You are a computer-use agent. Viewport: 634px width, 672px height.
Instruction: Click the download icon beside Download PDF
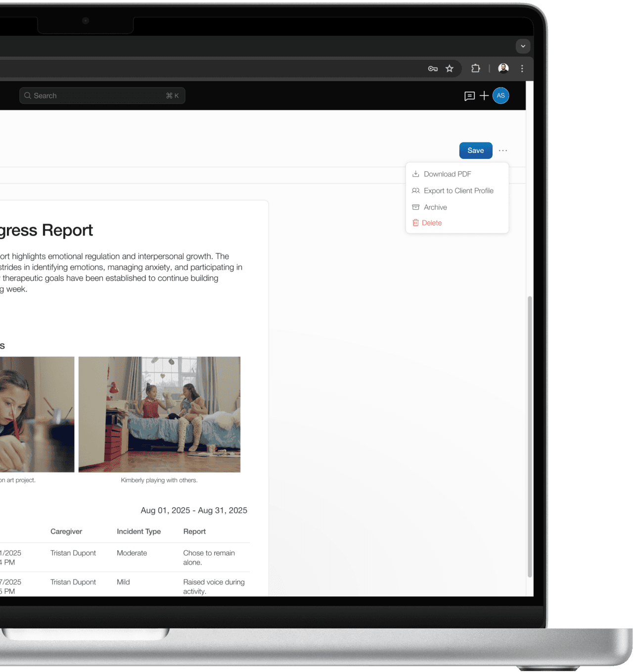416,174
